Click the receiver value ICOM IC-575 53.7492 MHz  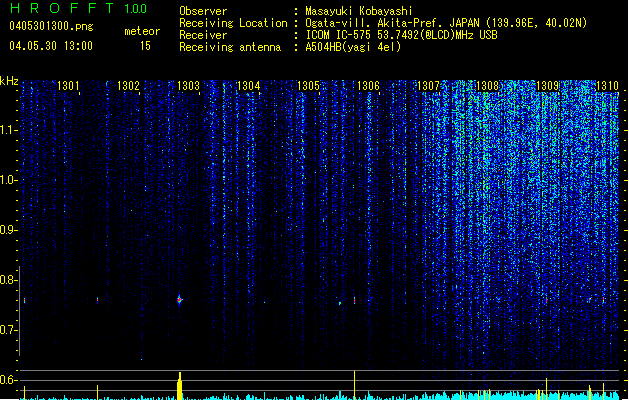pyautogui.click(x=402, y=35)
